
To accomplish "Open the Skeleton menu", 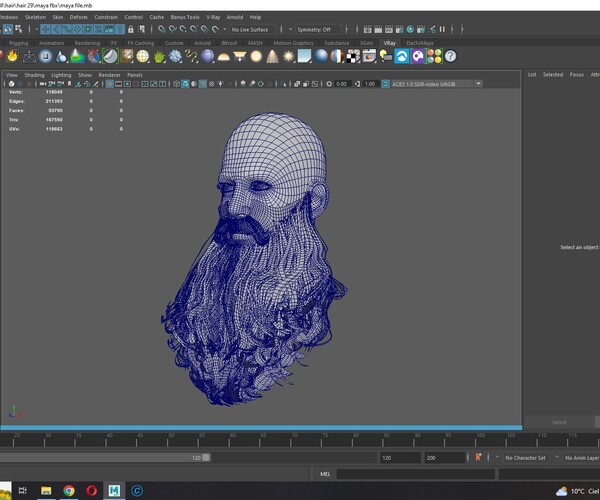I will 35,17.
